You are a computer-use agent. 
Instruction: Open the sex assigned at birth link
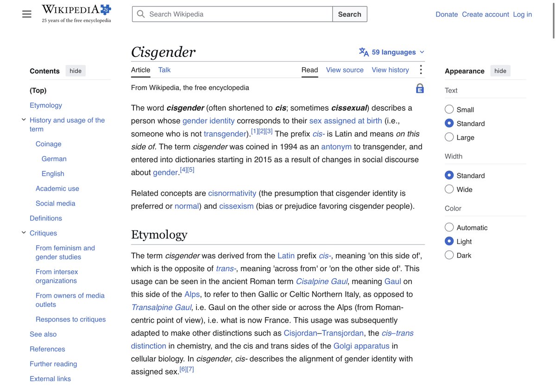click(x=346, y=121)
